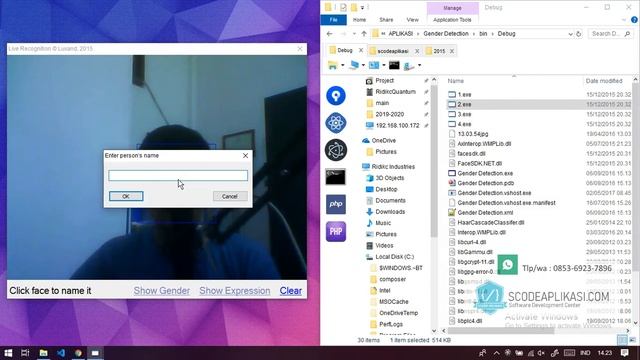Image resolution: width=640 pixels, height=360 pixels.
Task: Click the blue location pin sidebar icon
Action: [x=336, y=96]
